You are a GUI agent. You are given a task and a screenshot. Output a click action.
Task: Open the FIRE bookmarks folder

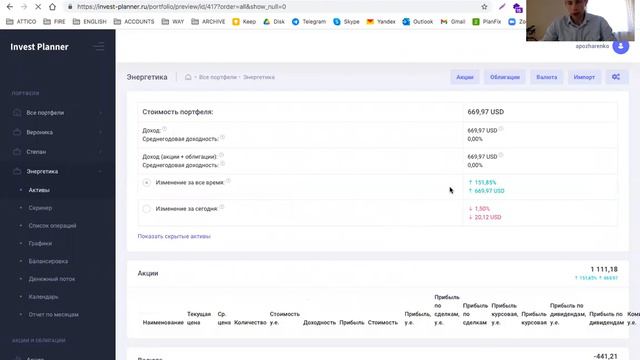54,22
